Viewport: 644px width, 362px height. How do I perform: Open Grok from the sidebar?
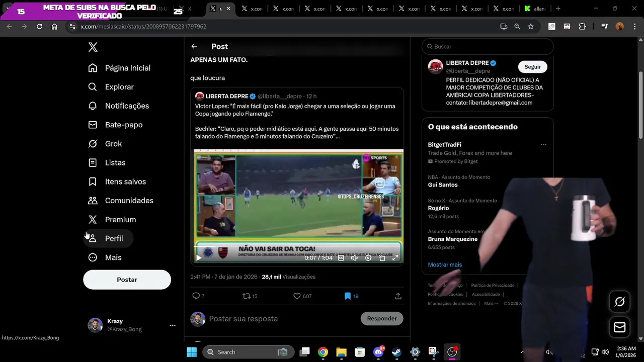[x=105, y=144]
